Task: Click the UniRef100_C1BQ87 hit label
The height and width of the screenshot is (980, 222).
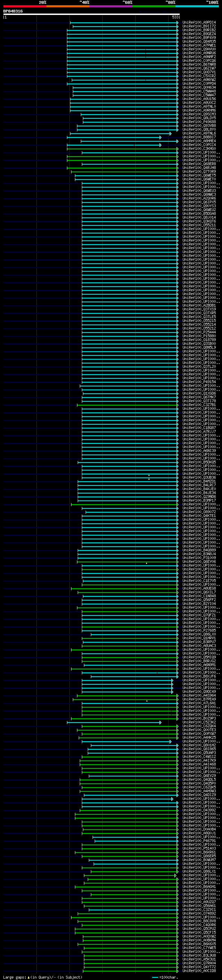Action: point(199,428)
